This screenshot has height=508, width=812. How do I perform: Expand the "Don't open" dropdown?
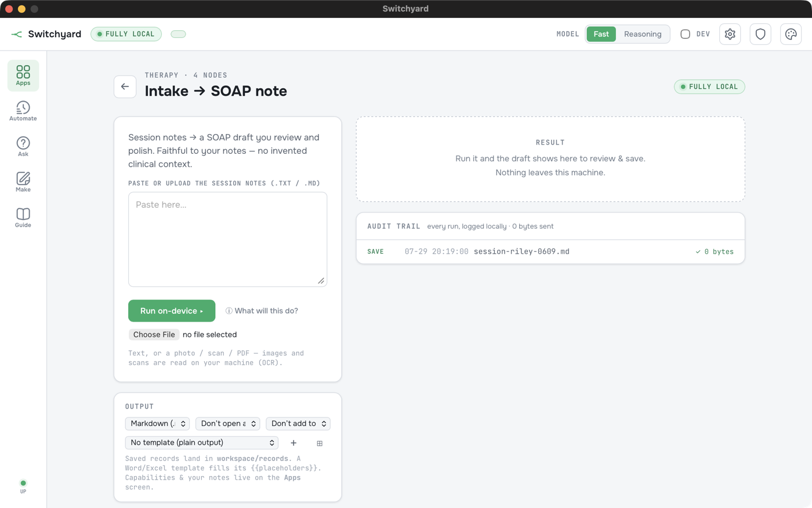pos(227,424)
